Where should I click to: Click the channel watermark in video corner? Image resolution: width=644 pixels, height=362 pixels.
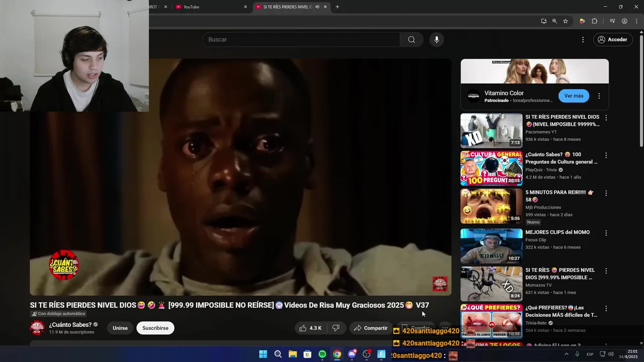440,284
